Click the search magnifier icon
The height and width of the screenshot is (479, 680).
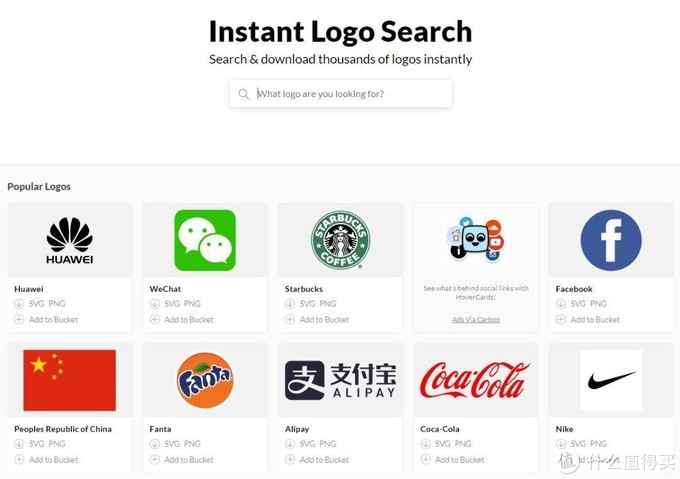point(243,94)
